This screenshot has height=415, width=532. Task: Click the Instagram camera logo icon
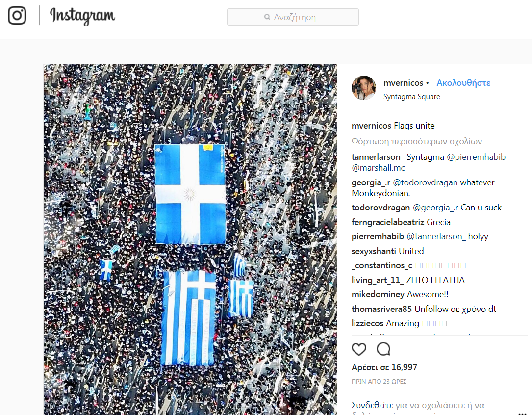pyautogui.click(x=17, y=15)
